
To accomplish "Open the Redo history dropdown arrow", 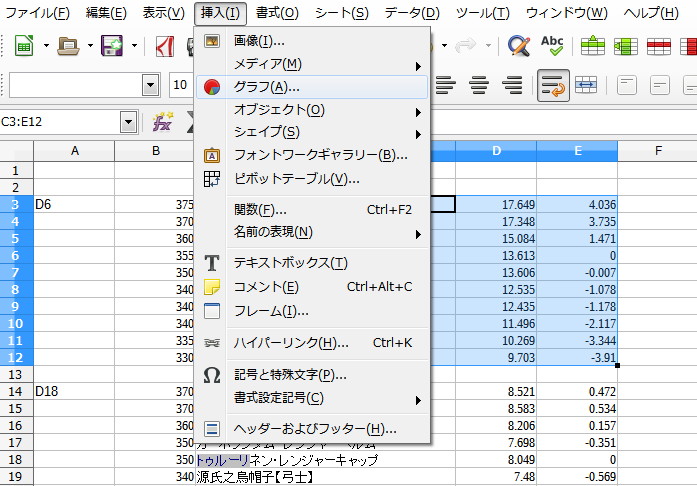I will pyautogui.click(x=488, y=45).
